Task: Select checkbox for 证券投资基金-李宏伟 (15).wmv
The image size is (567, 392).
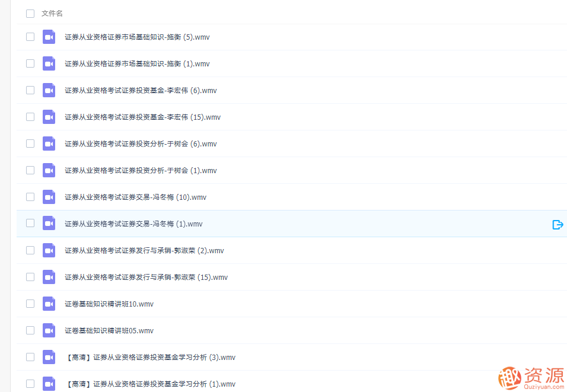Action: [x=30, y=117]
